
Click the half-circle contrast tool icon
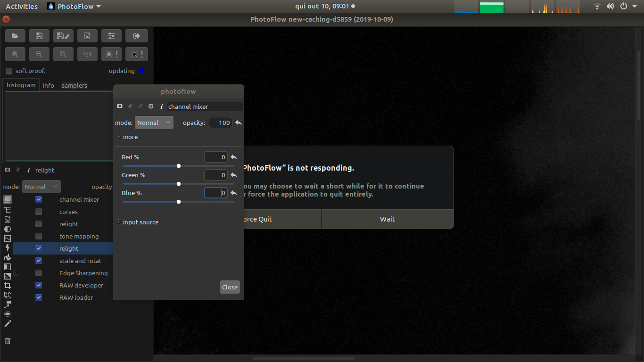(8, 229)
